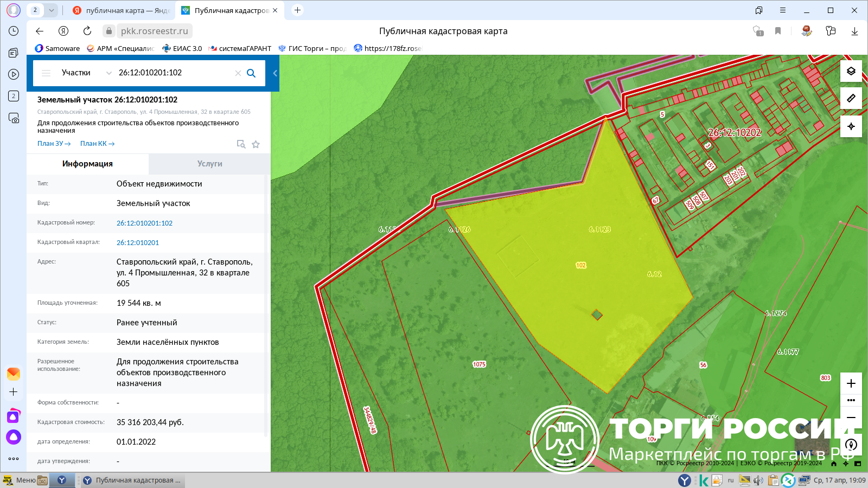
Task: Switch to the Услуги tab
Action: click(209, 164)
